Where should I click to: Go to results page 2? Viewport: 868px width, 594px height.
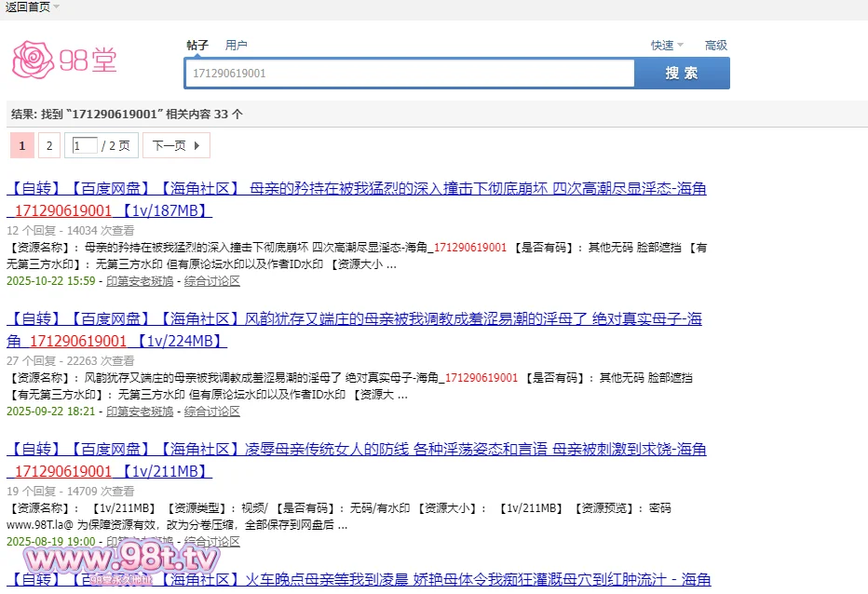49,146
